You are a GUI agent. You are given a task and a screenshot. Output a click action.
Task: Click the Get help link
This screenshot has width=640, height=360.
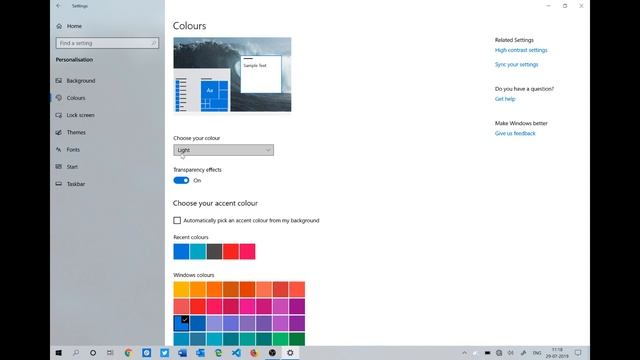click(505, 99)
